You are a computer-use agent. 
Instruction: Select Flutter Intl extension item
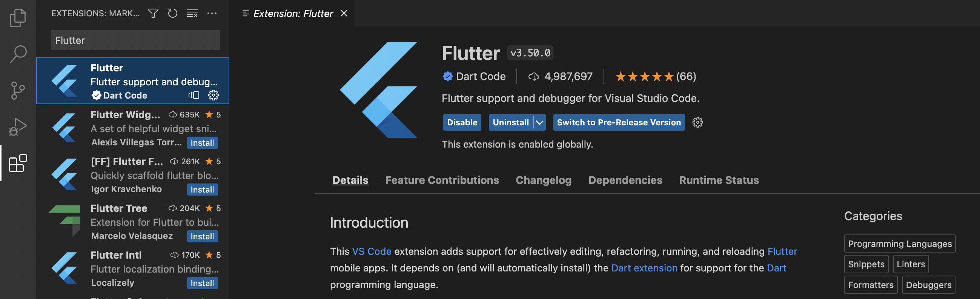click(x=132, y=268)
